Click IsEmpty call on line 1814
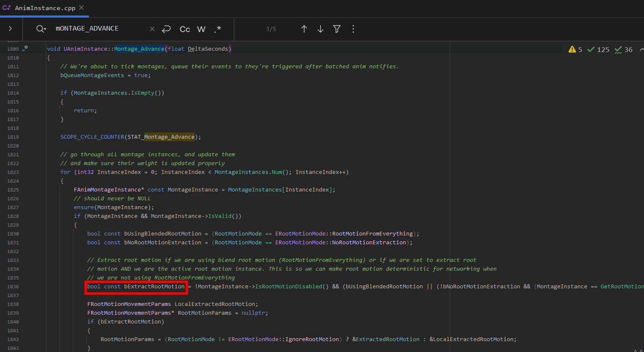 tap(142, 93)
